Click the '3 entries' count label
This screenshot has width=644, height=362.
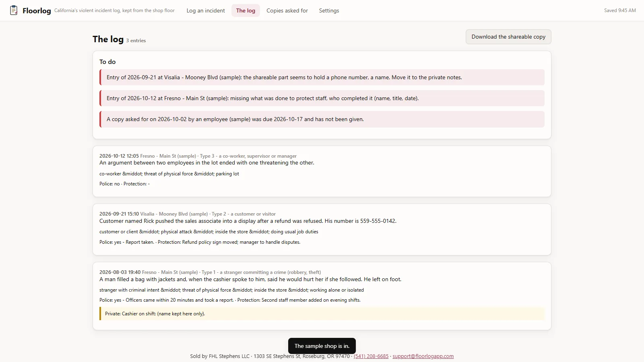coord(136,41)
